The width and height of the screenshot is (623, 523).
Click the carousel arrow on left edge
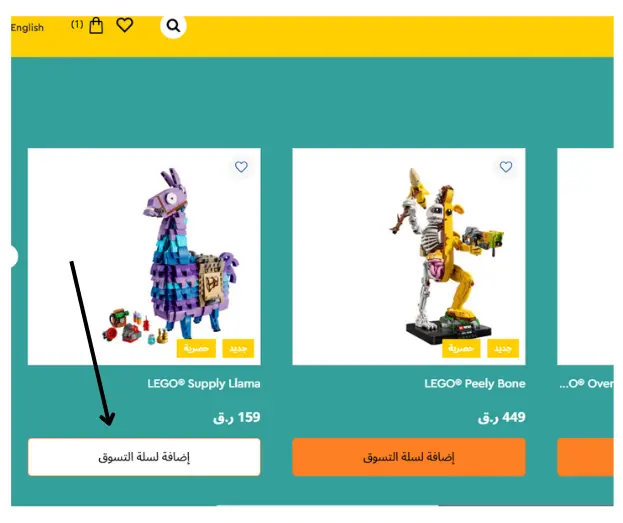click(x=13, y=256)
